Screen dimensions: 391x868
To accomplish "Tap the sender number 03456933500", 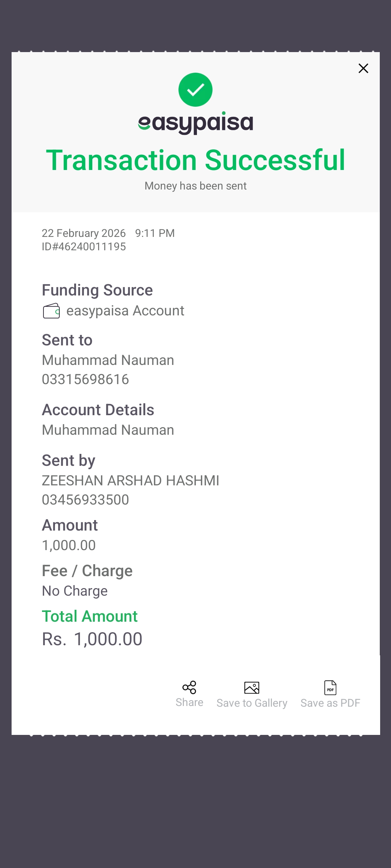I will [85, 500].
